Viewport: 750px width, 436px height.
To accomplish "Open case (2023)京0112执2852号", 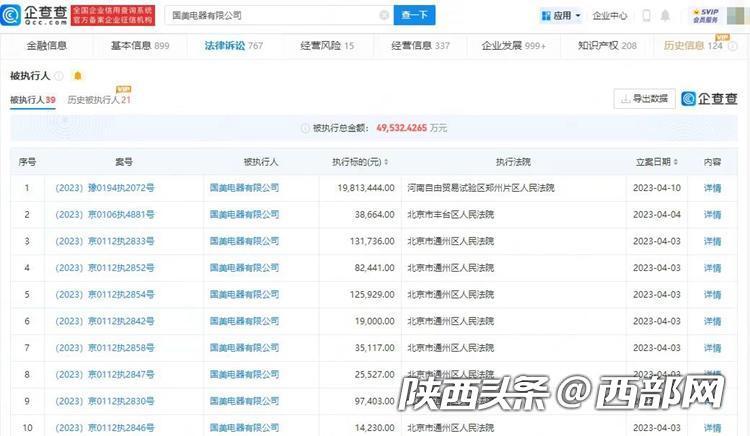I will tap(105, 268).
